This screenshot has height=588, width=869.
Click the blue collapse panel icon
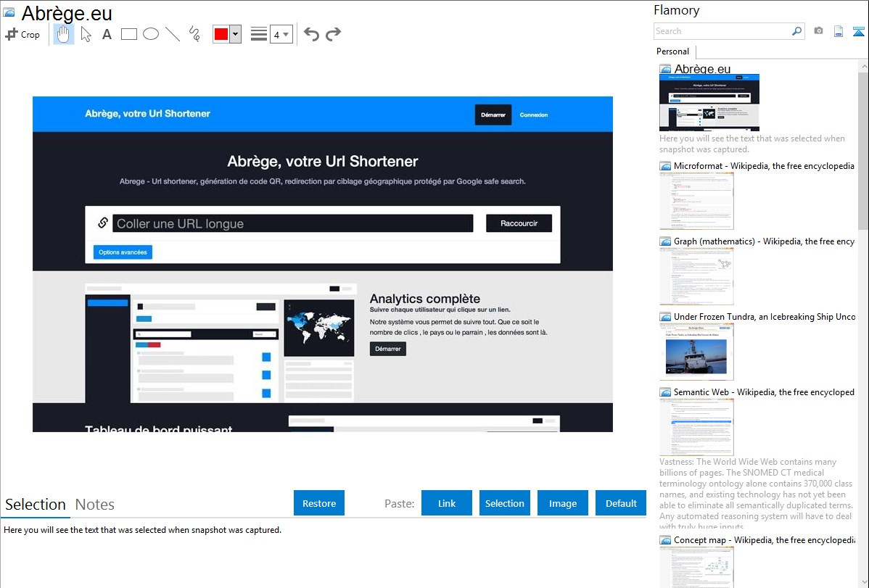point(858,31)
